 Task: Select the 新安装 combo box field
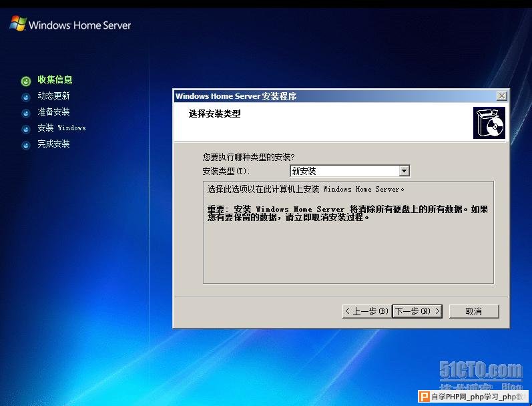(x=350, y=171)
